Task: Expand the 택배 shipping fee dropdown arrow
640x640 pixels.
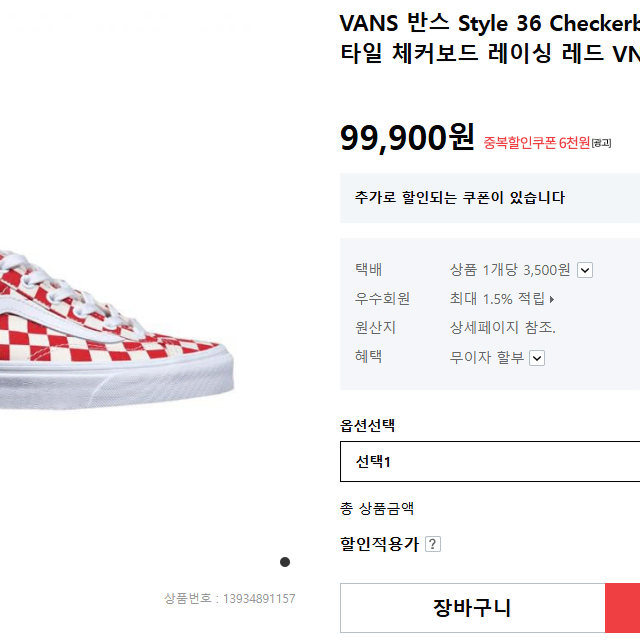Action: 584,270
